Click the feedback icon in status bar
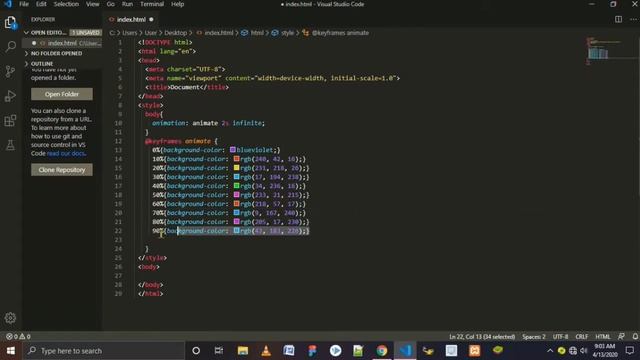The height and width of the screenshot is (360, 640). (x=621, y=336)
